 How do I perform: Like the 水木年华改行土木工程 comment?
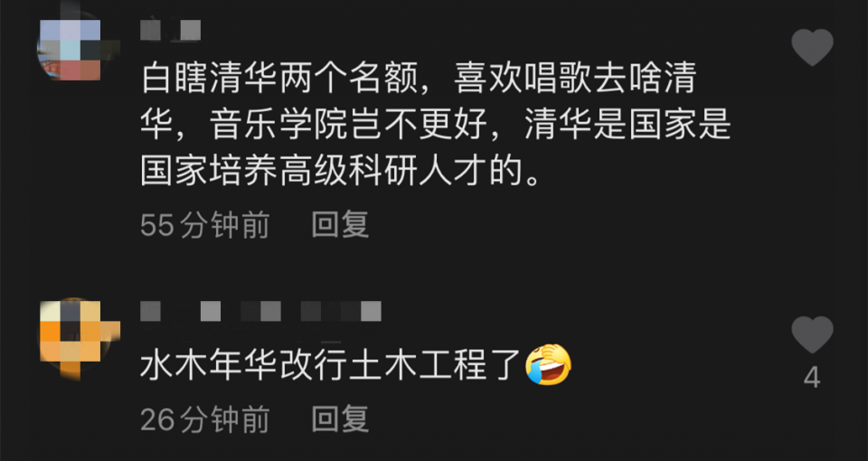pyautogui.click(x=812, y=334)
